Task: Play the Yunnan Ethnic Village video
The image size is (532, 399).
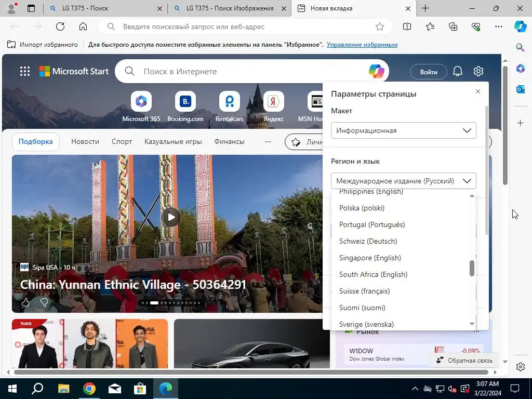Action: tap(170, 217)
